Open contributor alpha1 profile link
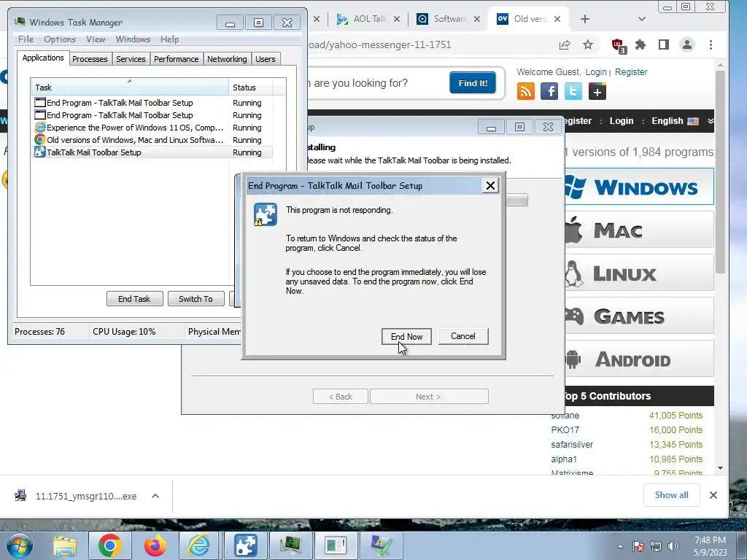The width and height of the screenshot is (747, 560). click(x=564, y=459)
